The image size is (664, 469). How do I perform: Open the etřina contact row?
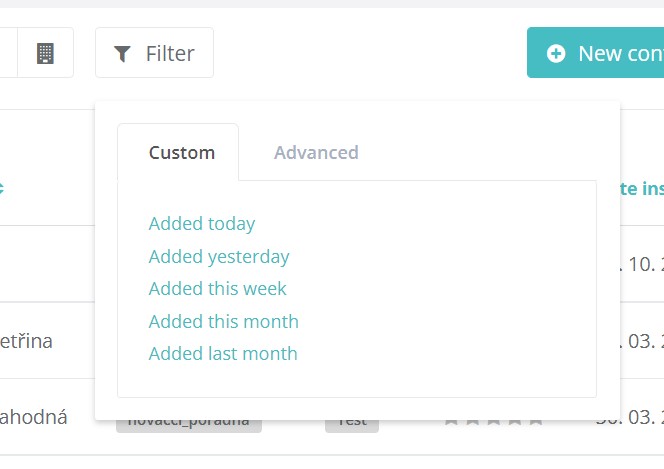click(26, 341)
